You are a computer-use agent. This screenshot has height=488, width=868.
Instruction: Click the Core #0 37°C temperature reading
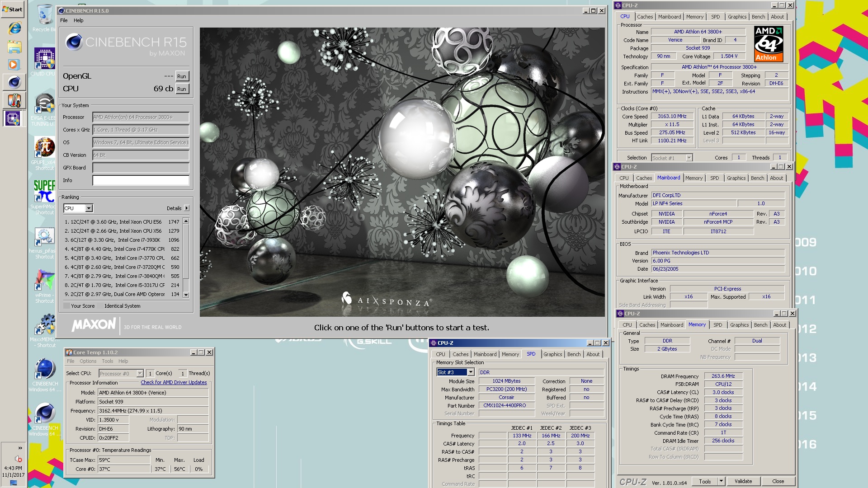point(124,469)
